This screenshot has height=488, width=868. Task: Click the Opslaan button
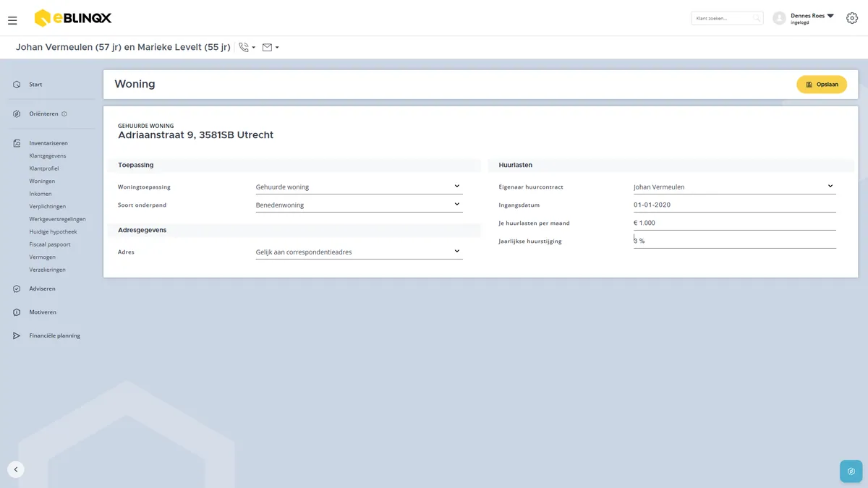(x=822, y=85)
